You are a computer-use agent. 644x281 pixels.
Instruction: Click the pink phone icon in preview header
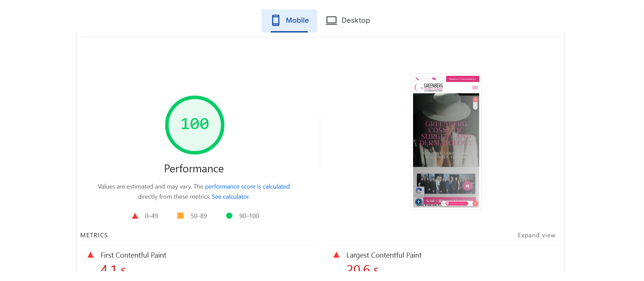coord(417,79)
